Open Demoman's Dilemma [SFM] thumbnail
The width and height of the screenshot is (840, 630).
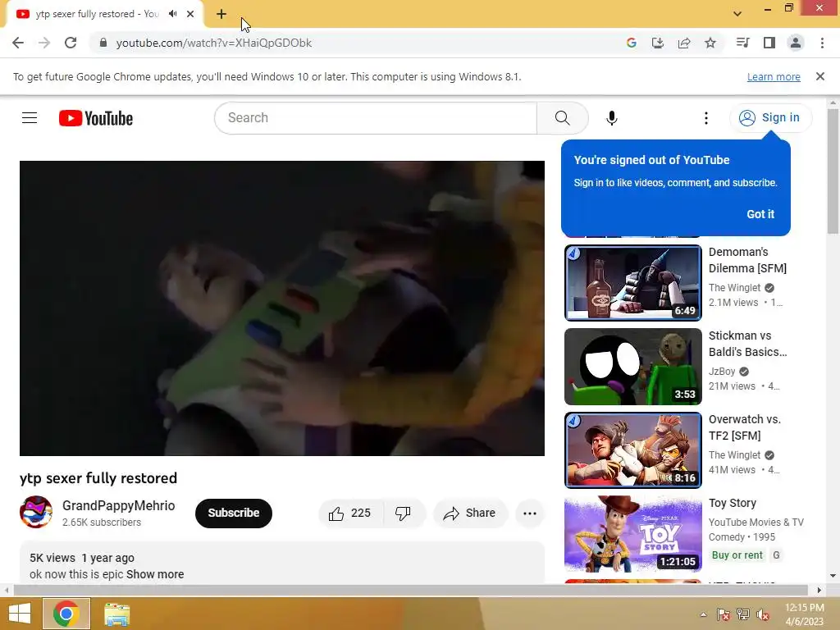coord(632,283)
